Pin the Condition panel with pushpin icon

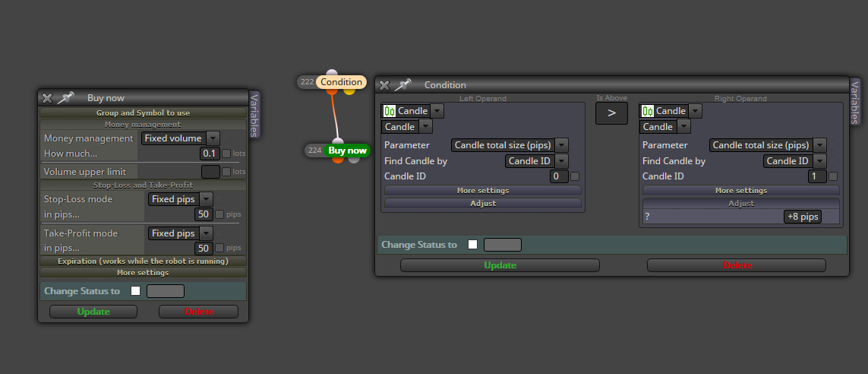402,85
